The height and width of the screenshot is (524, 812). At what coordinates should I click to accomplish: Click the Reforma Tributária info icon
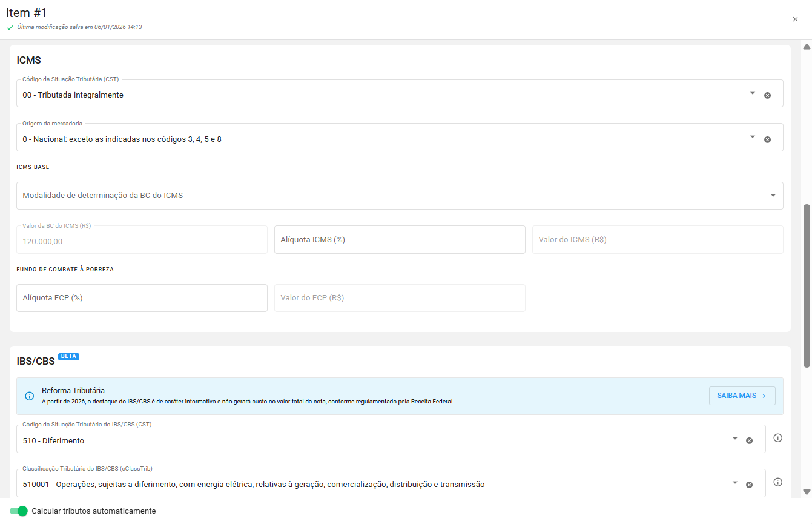pyautogui.click(x=29, y=396)
